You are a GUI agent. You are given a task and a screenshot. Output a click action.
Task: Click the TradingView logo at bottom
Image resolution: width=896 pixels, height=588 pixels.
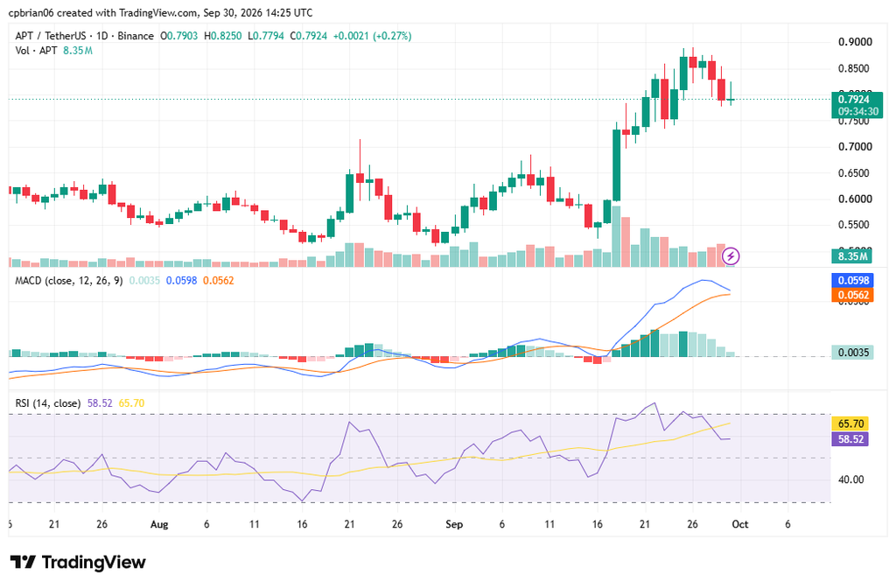click(x=78, y=563)
